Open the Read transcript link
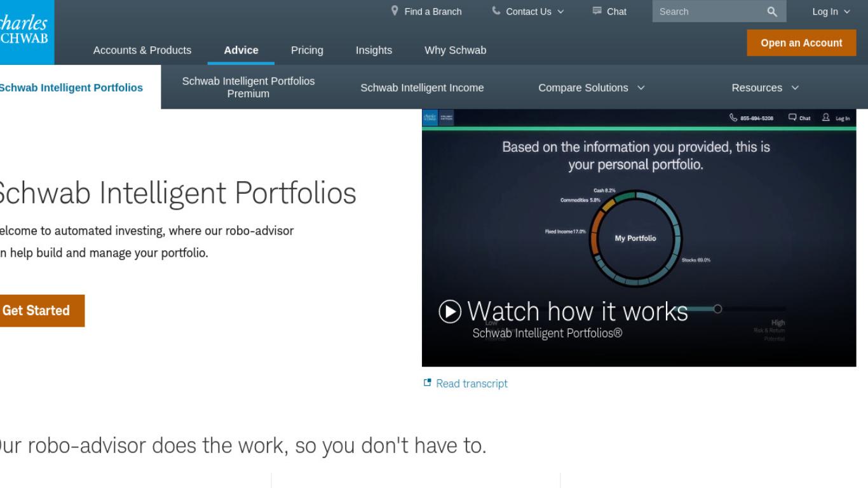868x488 pixels. pos(471,383)
